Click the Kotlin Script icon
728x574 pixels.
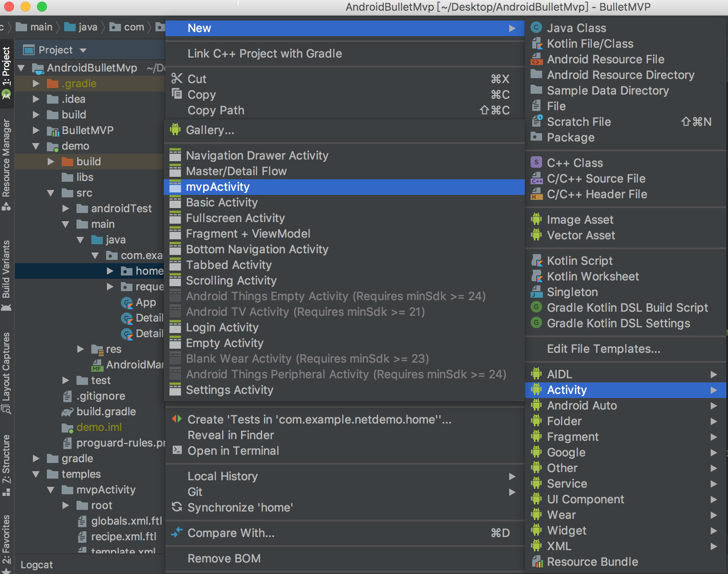536,260
